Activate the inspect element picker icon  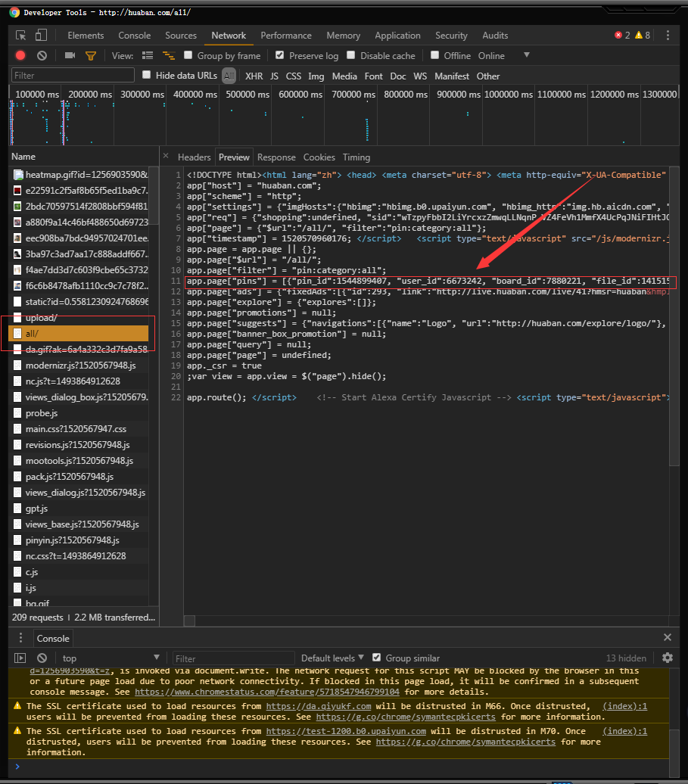coord(20,36)
